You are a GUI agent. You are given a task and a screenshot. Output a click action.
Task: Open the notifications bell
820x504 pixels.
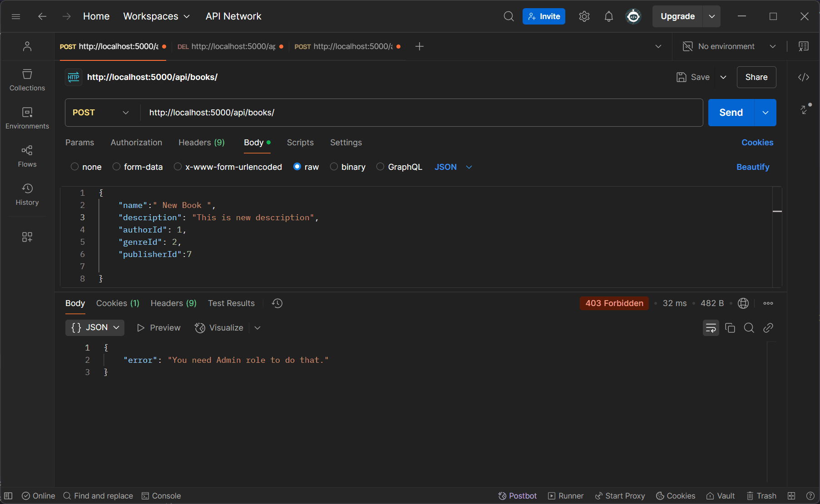[x=609, y=16]
